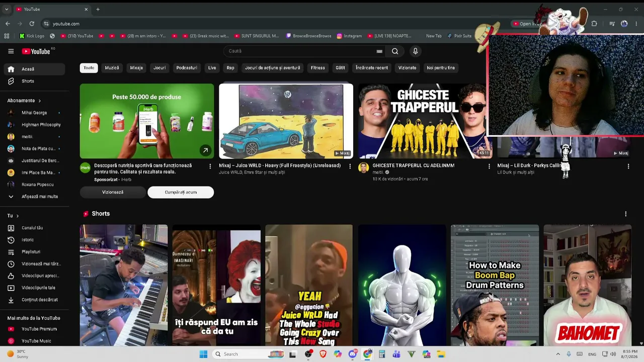The height and width of the screenshot is (362, 644).
Task: Go to the YouTube logo home link
Action: [x=36, y=51]
